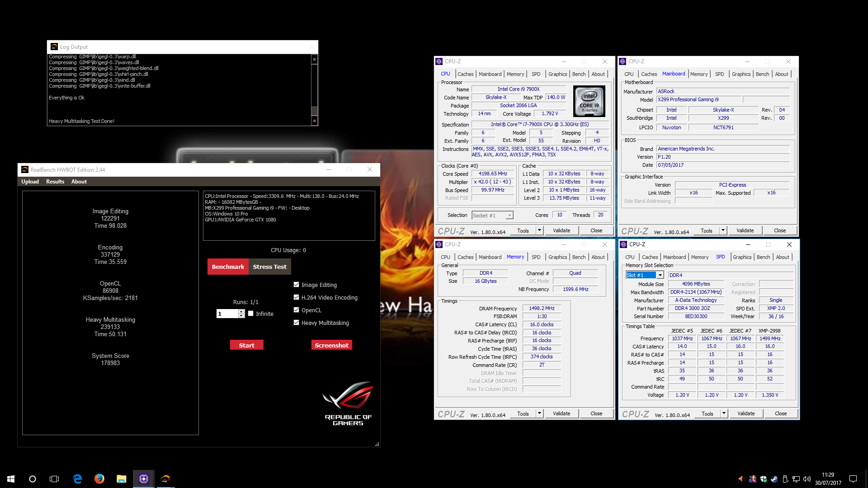Click the Windows Defender shield tray icon

[x=764, y=479]
